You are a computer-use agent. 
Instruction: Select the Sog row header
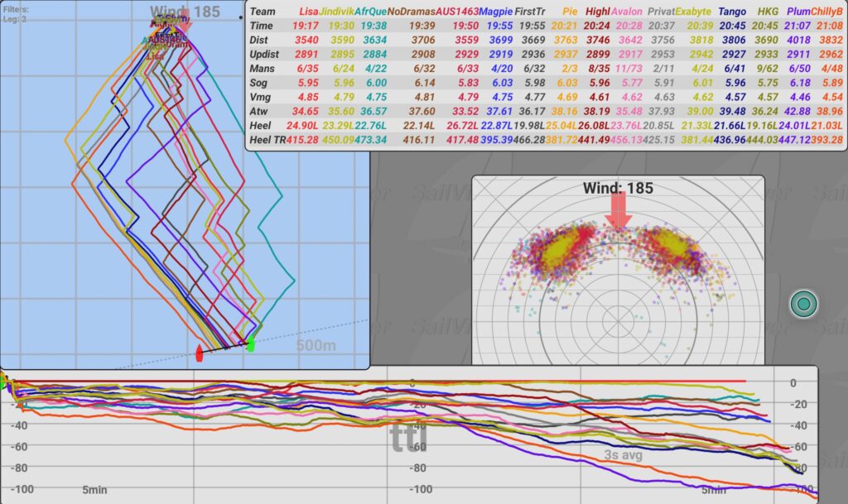pos(258,83)
